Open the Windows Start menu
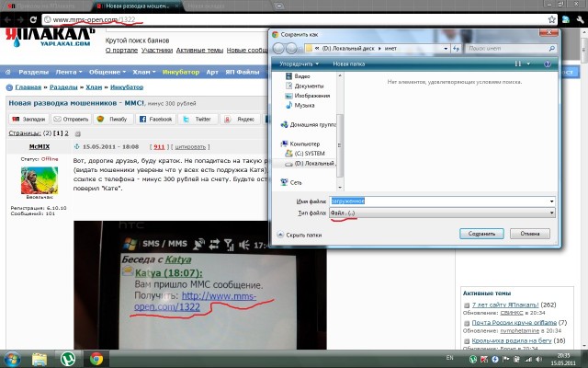Screen dimensions: 588x368 tap(12, 359)
